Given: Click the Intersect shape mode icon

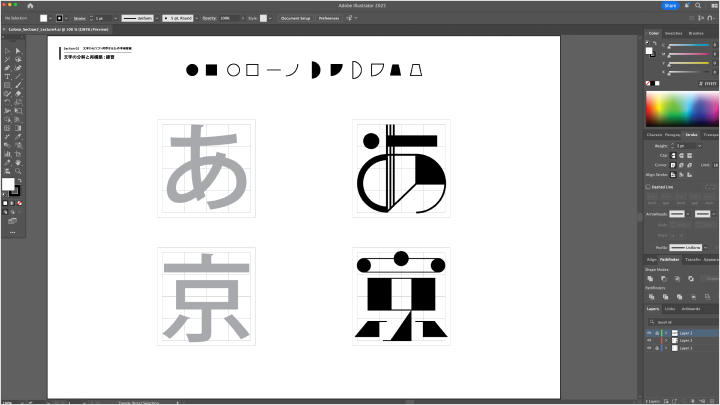Looking at the screenshot, I should (x=677, y=279).
